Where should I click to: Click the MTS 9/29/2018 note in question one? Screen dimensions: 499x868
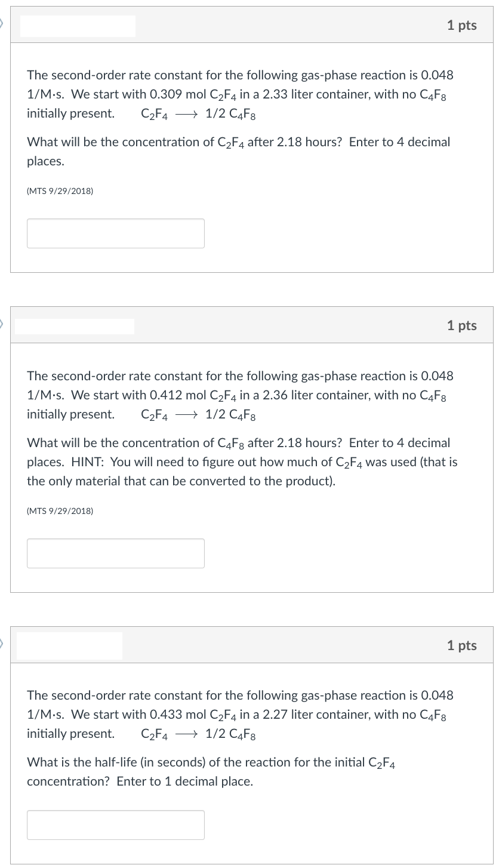[59, 191]
